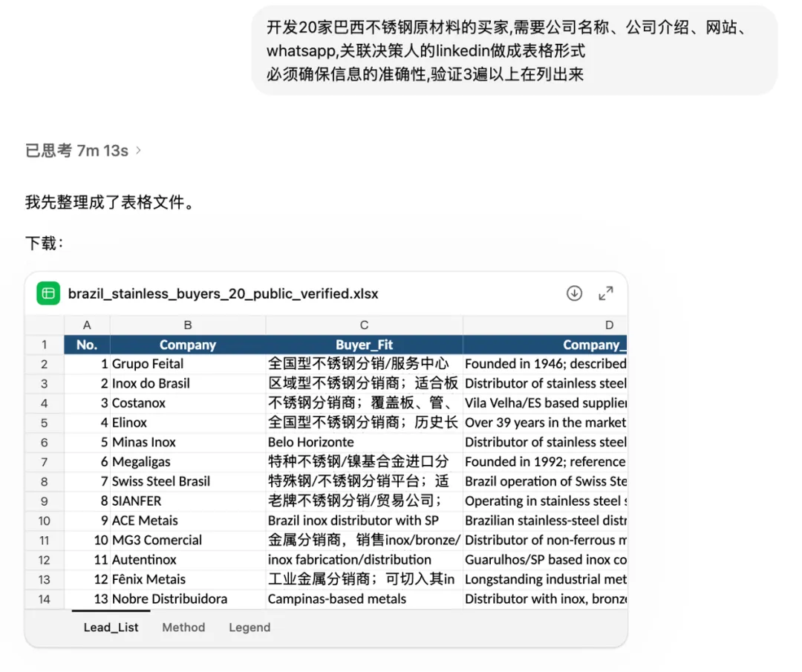This screenshot has width=802, height=672.
Task: Select column header B
Action: (x=187, y=324)
